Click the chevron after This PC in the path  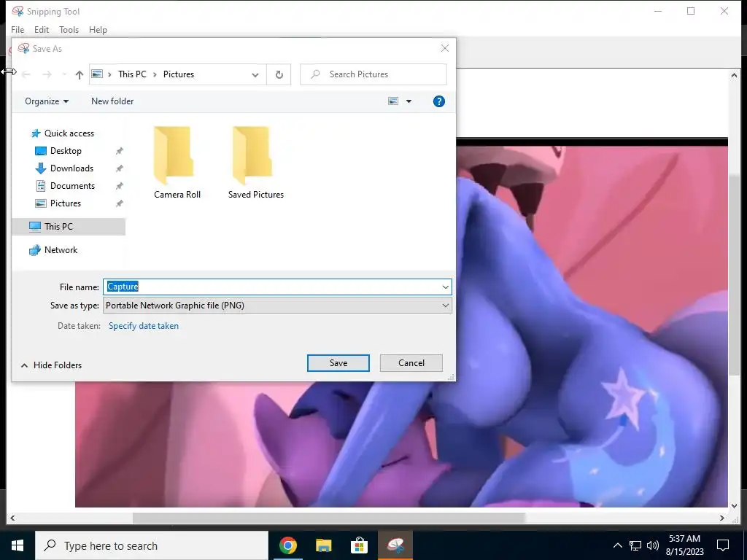coord(155,74)
